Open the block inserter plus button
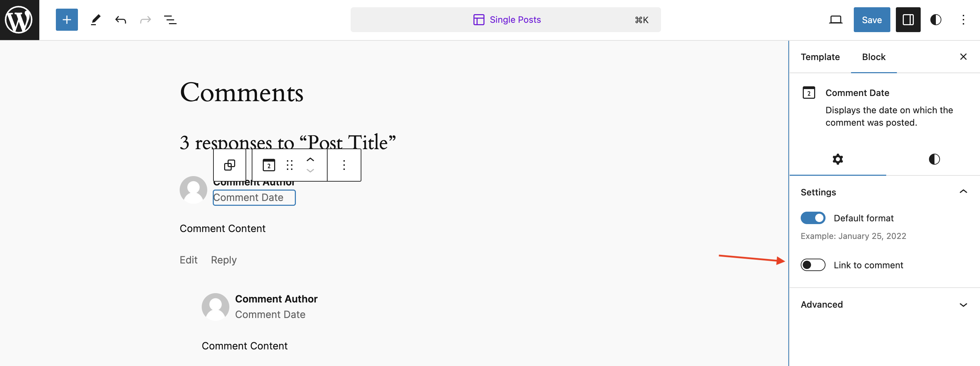Image resolution: width=980 pixels, height=366 pixels. tap(67, 20)
